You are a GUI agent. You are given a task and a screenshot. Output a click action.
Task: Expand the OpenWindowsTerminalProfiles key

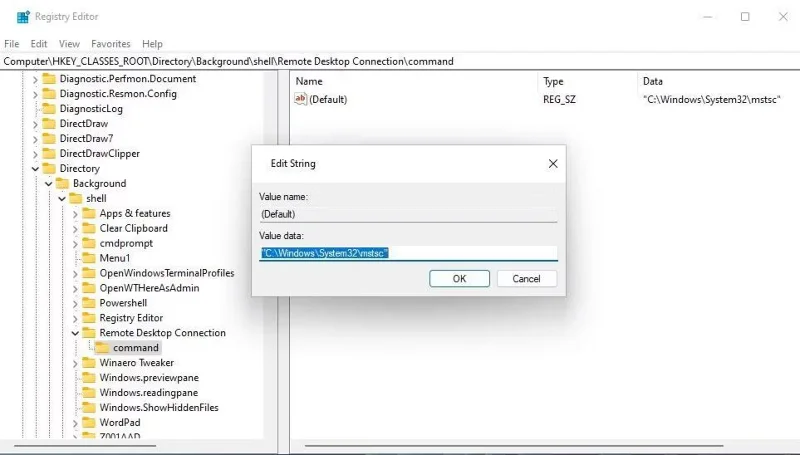click(x=75, y=273)
